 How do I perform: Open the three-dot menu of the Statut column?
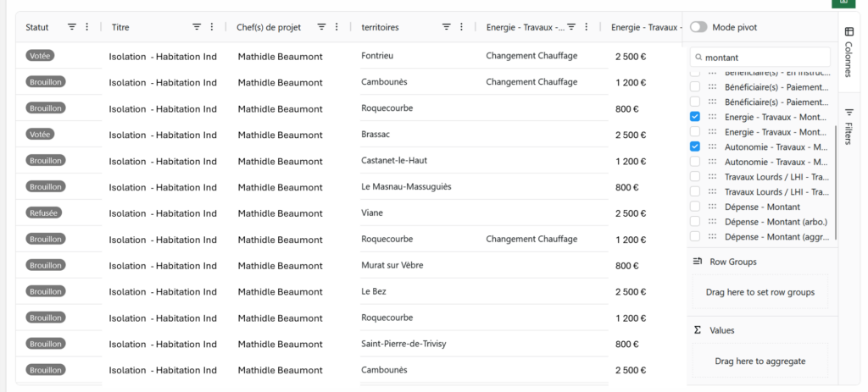coord(86,27)
